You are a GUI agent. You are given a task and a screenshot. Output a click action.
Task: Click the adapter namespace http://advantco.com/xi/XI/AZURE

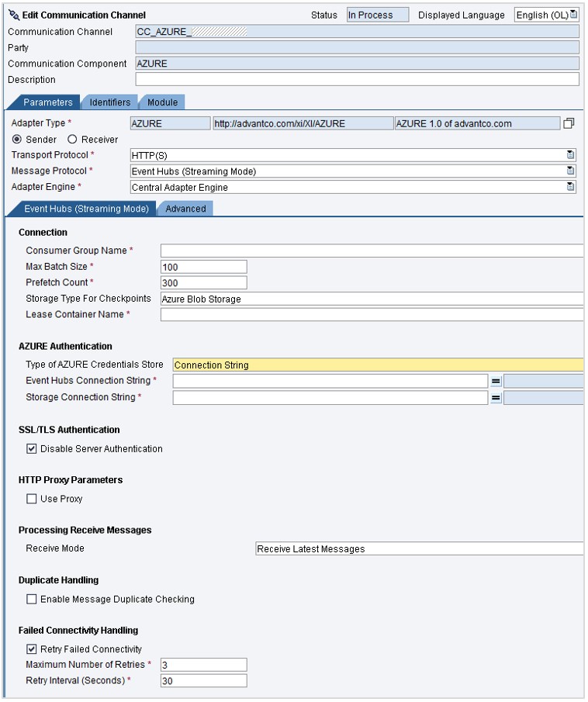pos(303,123)
